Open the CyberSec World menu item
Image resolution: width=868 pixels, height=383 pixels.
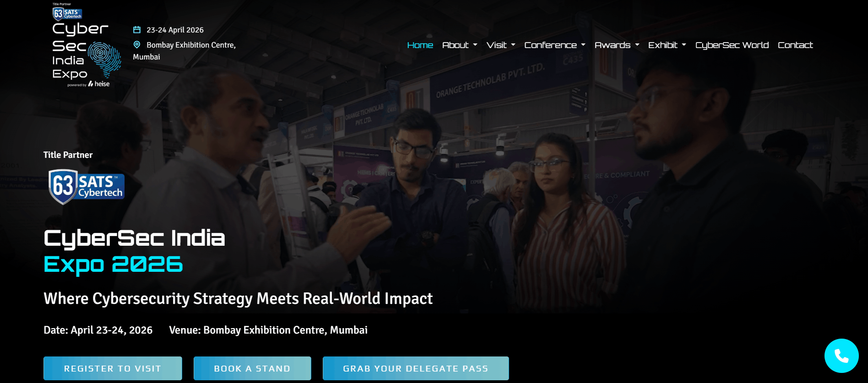(732, 45)
